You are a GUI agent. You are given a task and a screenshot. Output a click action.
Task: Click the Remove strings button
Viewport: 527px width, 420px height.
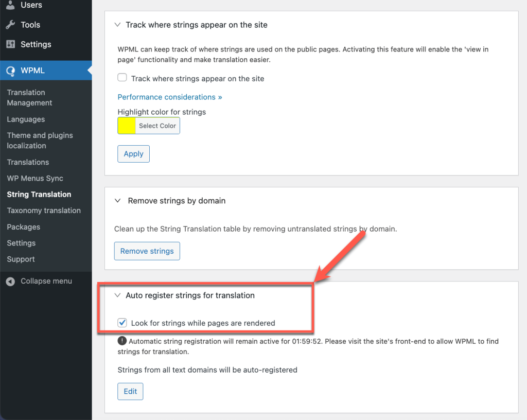point(147,251)
